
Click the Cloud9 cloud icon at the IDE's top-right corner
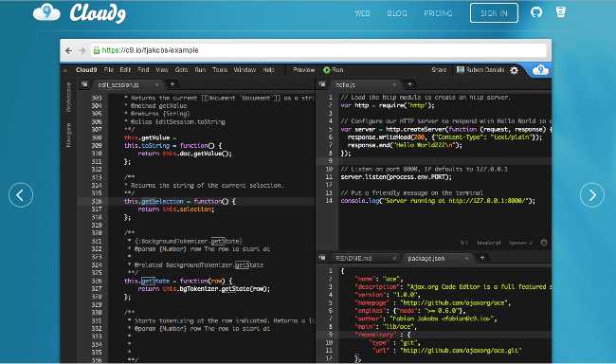pyautogui.click(x=540, y=70)
